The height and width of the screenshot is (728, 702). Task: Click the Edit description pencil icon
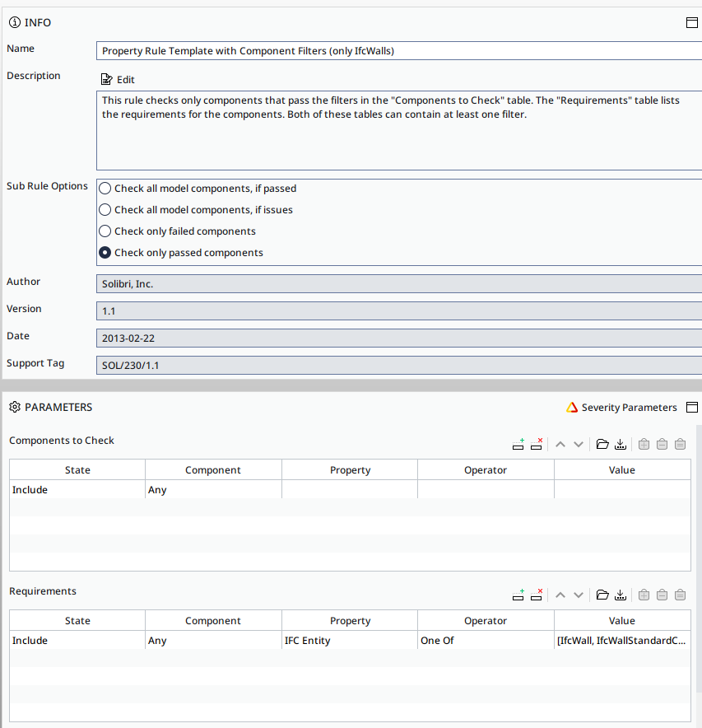click(107, 79)
